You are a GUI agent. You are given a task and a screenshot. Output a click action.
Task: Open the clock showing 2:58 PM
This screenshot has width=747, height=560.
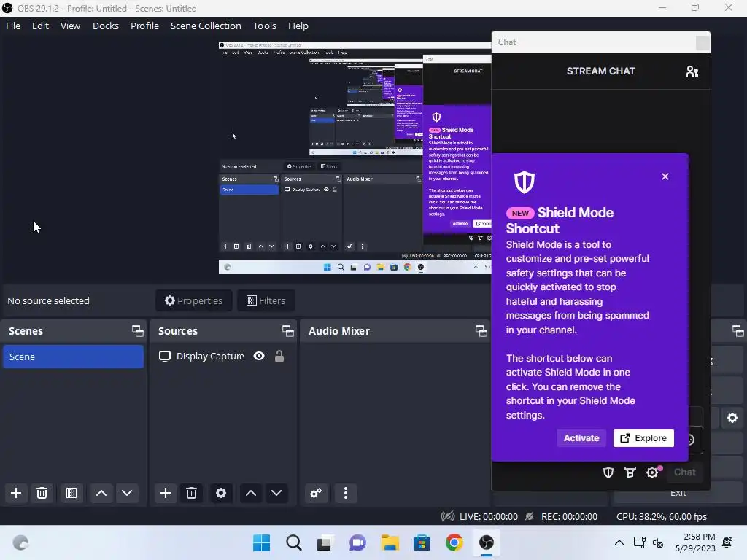point(695,542)
